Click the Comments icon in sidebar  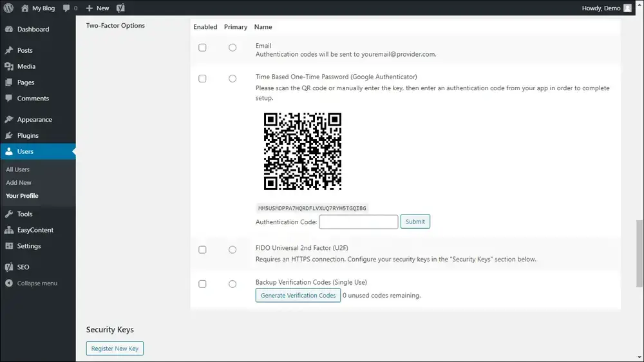tap(9, 98)
